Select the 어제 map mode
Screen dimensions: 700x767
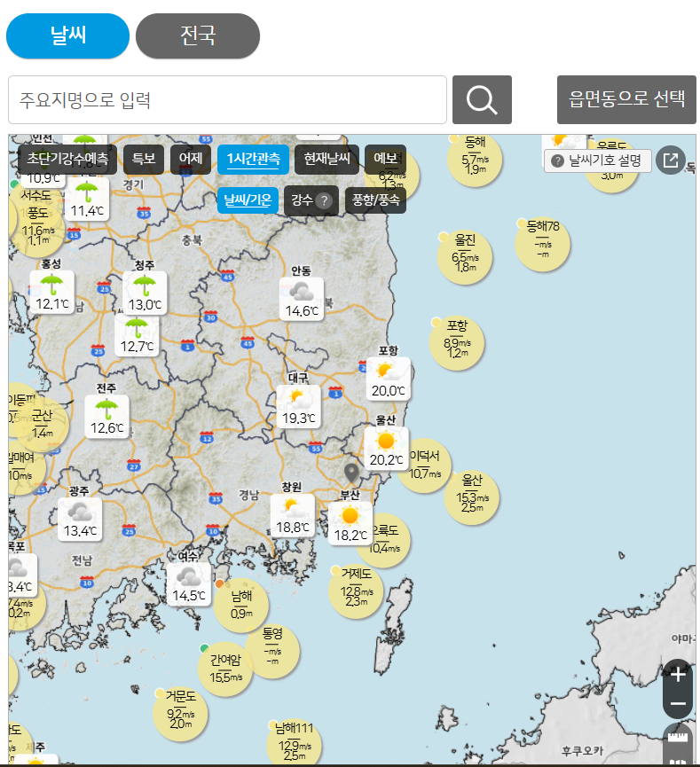point(191,159)
